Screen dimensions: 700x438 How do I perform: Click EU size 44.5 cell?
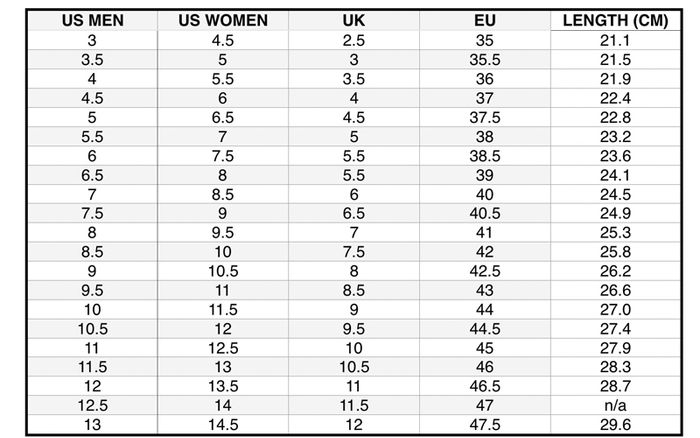click(484, 329)
